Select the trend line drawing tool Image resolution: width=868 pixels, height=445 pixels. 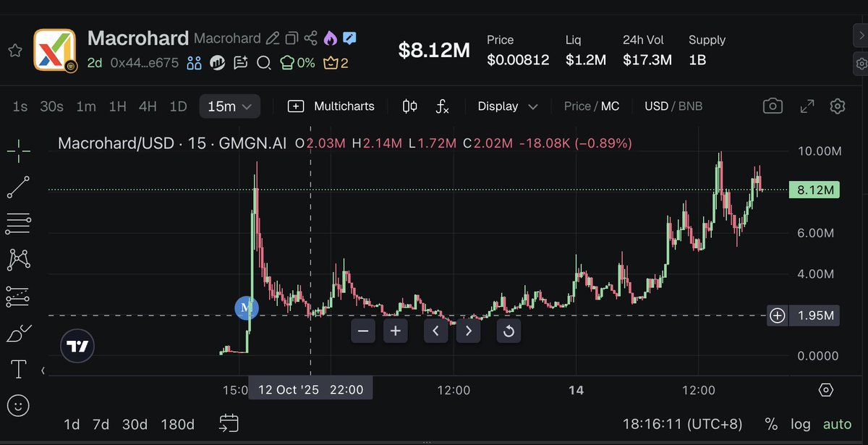click(18, 187)
